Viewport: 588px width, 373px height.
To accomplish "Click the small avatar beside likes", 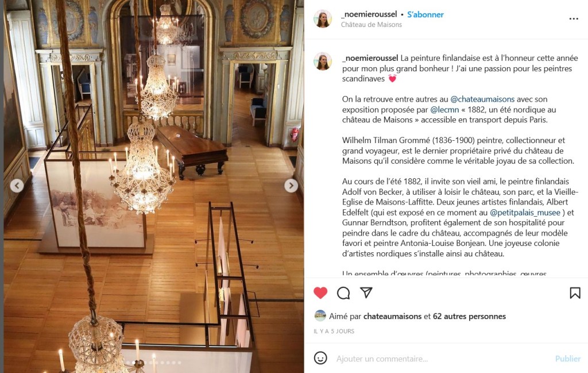I will pos(320,316).
